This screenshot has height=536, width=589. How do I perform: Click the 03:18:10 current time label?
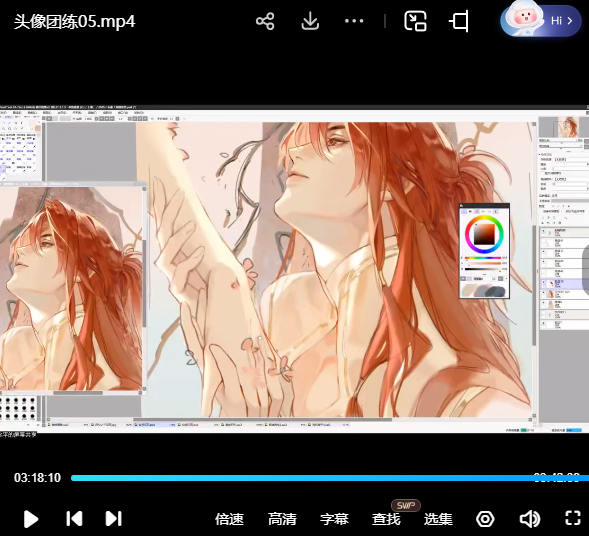coord(37,478)
